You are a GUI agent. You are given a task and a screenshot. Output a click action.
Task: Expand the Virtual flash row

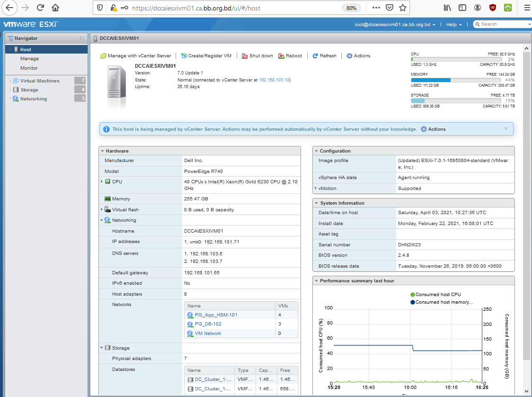pos(102,209)
